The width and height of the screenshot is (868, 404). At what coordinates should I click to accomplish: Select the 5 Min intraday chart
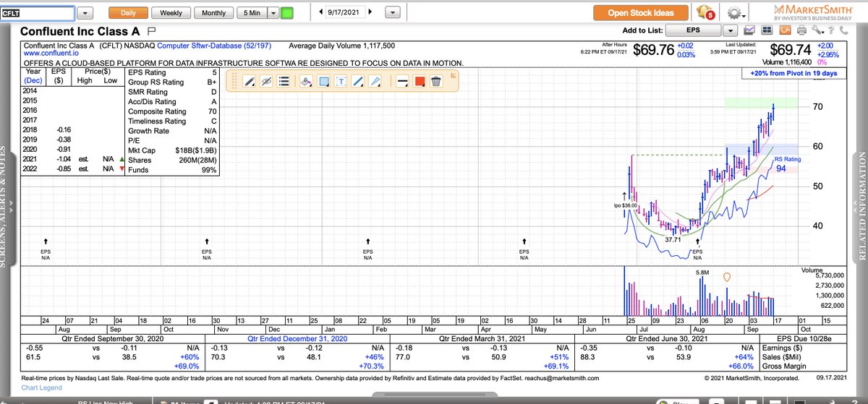(252, 13)
